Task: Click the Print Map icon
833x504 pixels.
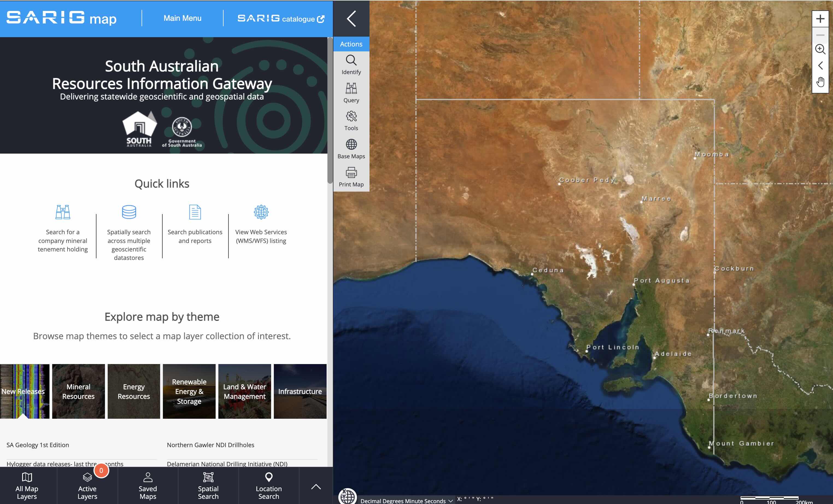Action: 351,177
